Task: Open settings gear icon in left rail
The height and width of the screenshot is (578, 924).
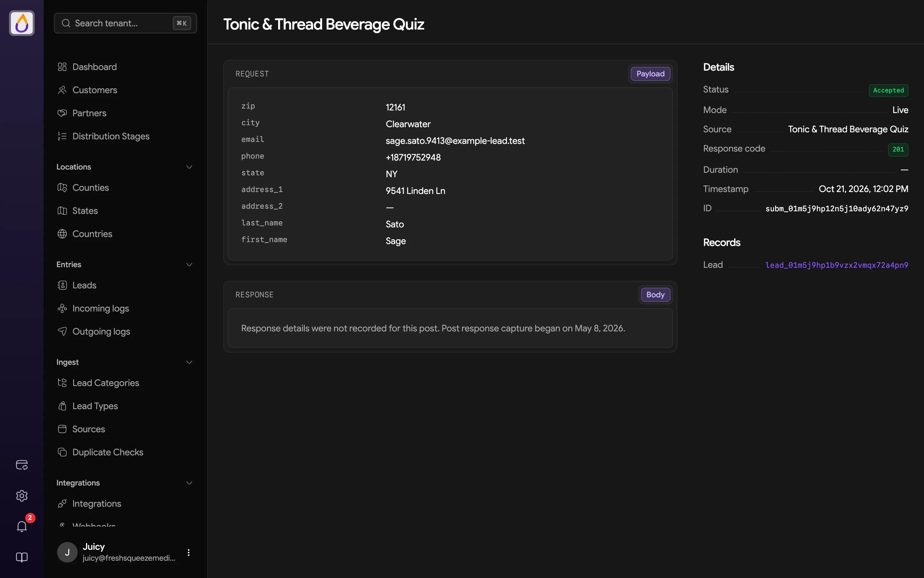Action: 22,496
